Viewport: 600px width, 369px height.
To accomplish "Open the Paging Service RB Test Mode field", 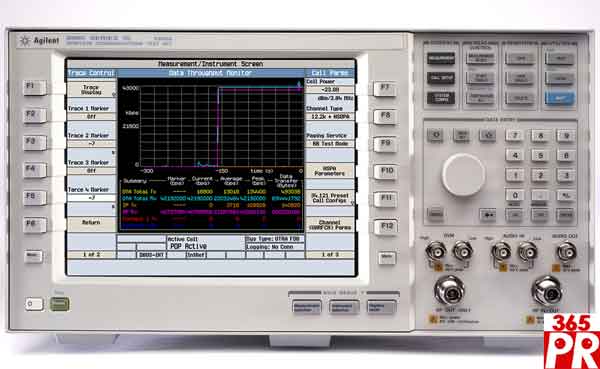I will 330,144.
